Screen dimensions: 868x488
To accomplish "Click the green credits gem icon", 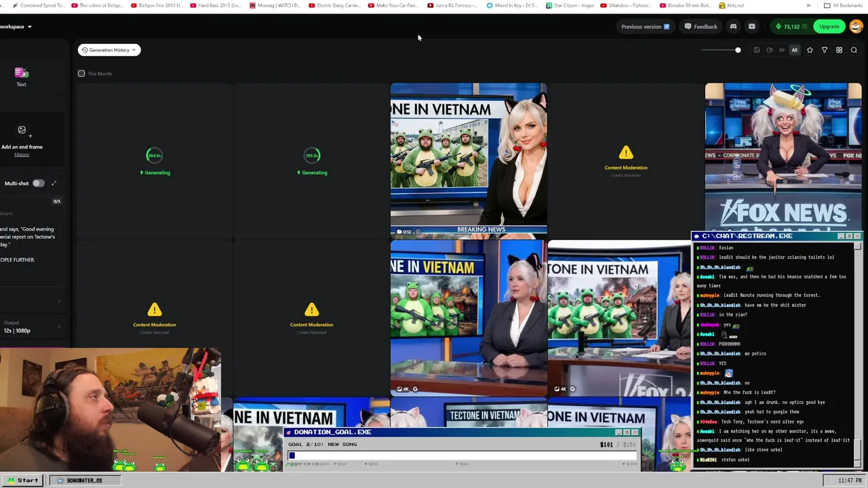I will 778,26.
